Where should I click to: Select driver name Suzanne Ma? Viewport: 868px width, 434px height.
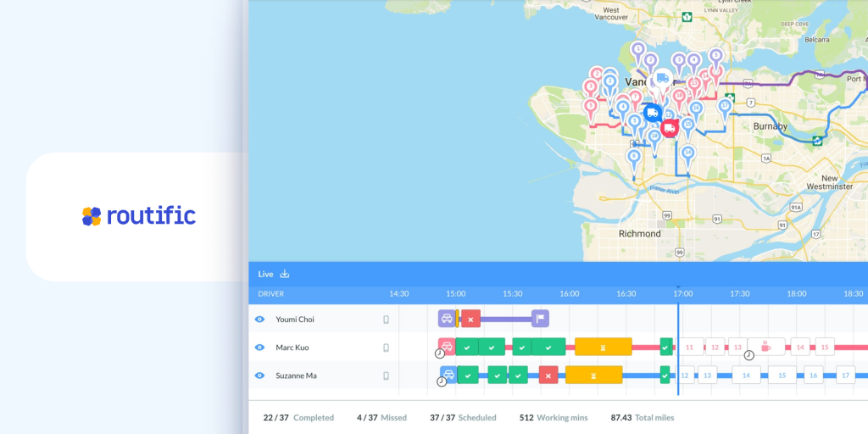[x=296, y=376]
